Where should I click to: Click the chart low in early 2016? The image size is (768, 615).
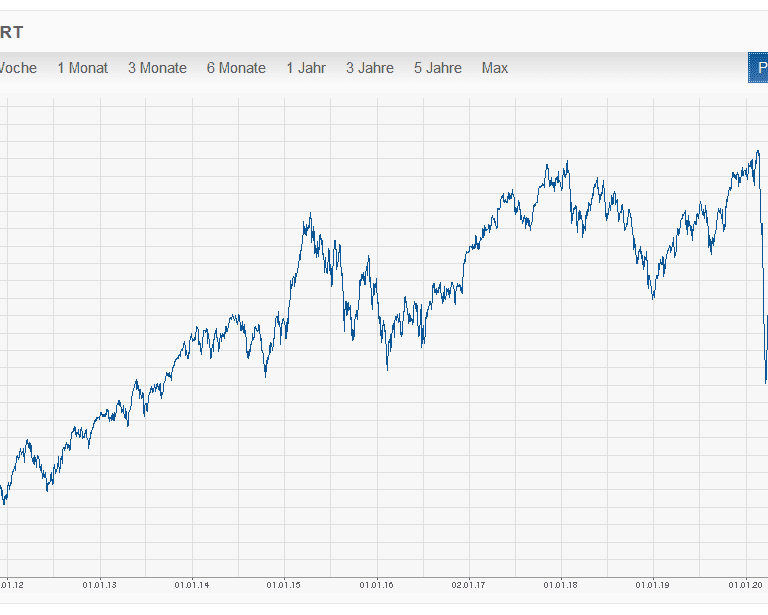point(388,368)
